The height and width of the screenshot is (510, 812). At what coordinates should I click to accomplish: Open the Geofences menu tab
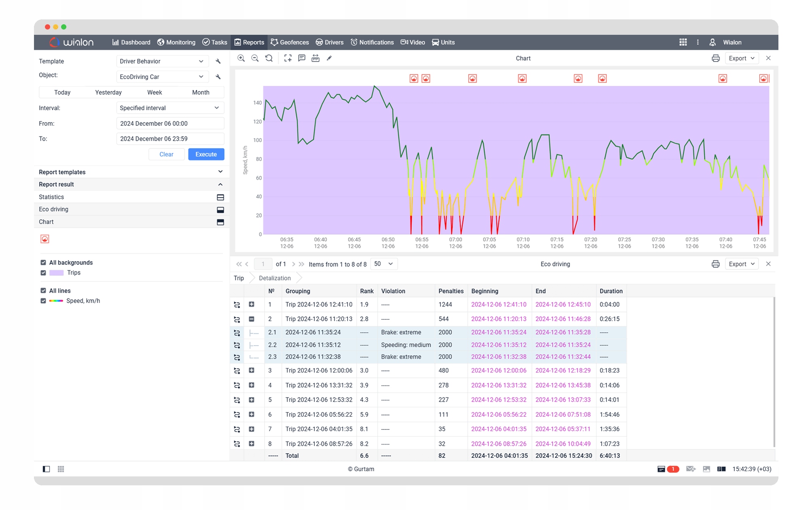click(x=290, y=42)
